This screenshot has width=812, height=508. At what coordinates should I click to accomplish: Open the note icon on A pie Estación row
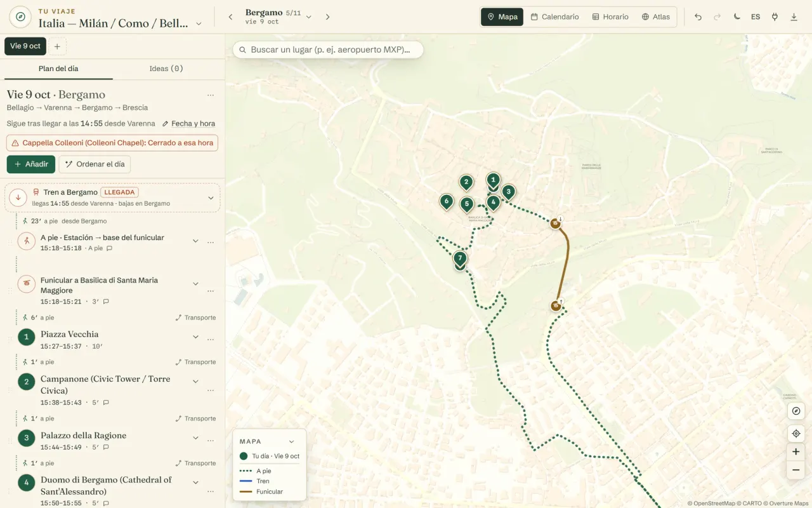(109, 248)
